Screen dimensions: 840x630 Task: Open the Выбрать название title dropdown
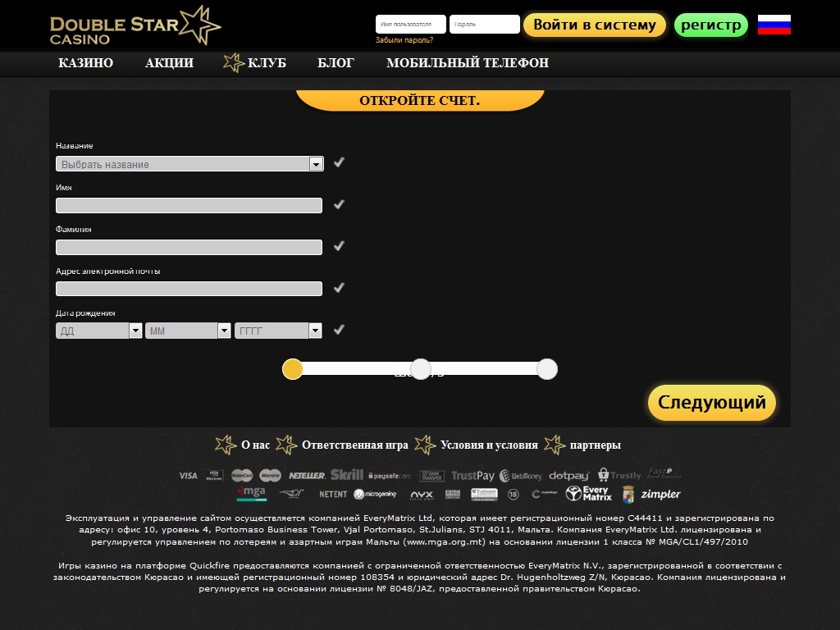[x=189, y=164]
